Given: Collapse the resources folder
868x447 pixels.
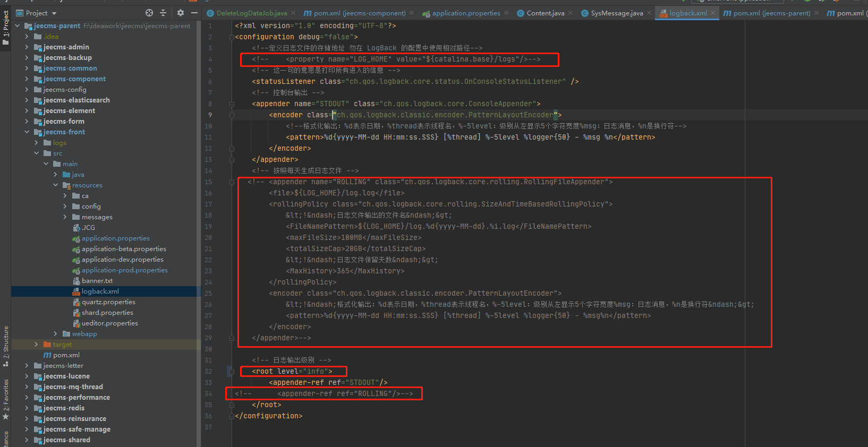Looking at the screenshot, I should pyautogui.click(x=56, y=185).
